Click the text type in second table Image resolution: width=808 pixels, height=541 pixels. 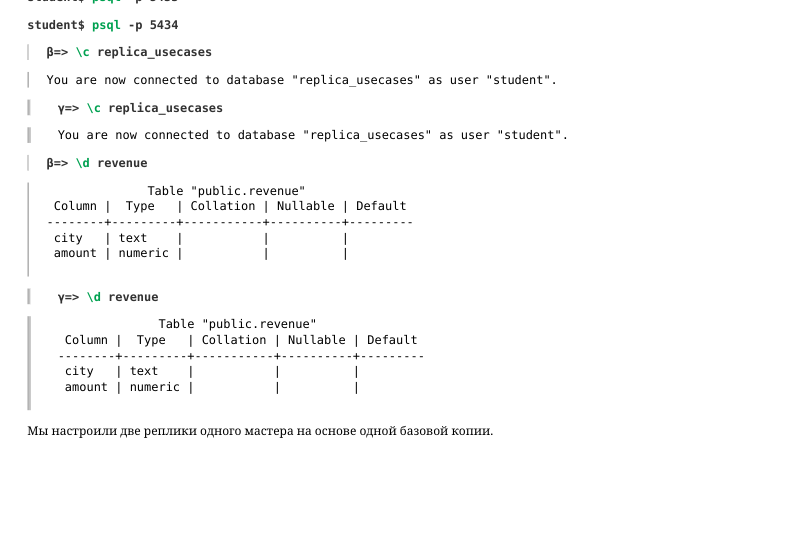144,371
